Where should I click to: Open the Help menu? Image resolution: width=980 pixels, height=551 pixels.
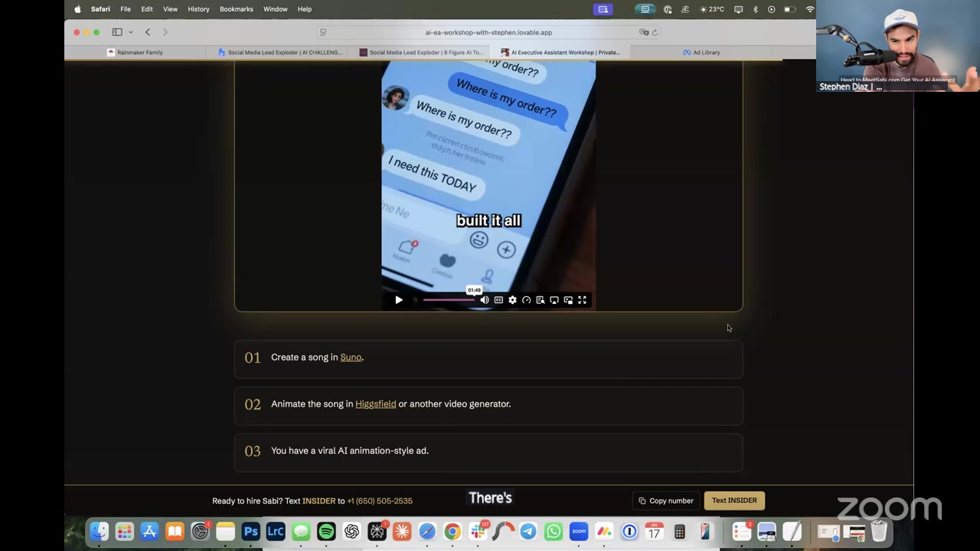[305, 9]
